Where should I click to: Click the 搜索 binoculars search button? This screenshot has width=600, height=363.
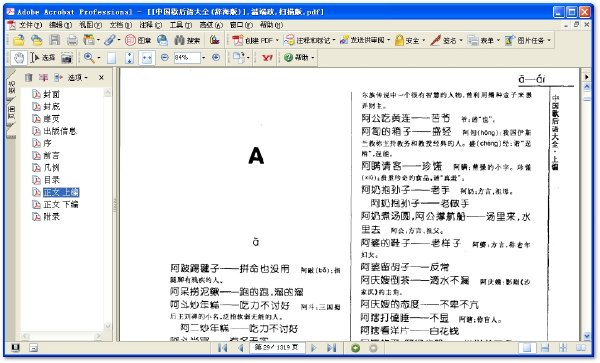point(188,40)
